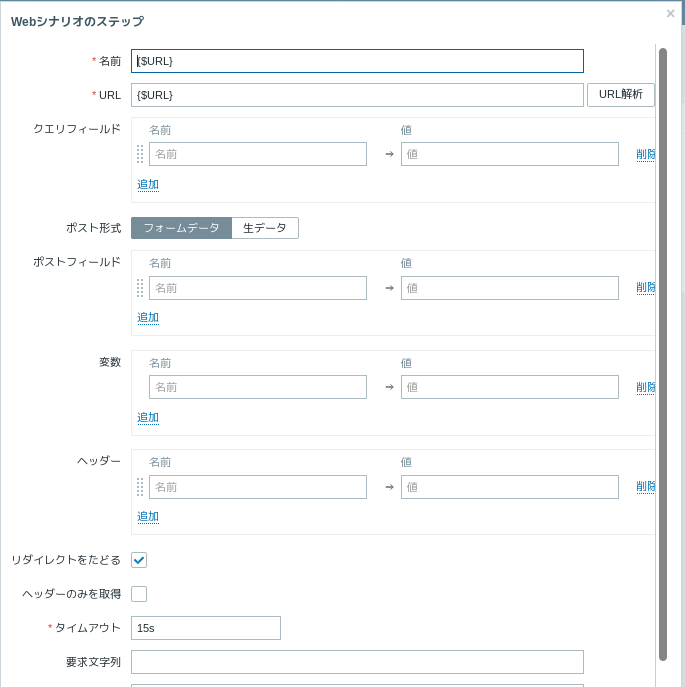
Task: Select 生データ post type
Action: click(265, 228)
